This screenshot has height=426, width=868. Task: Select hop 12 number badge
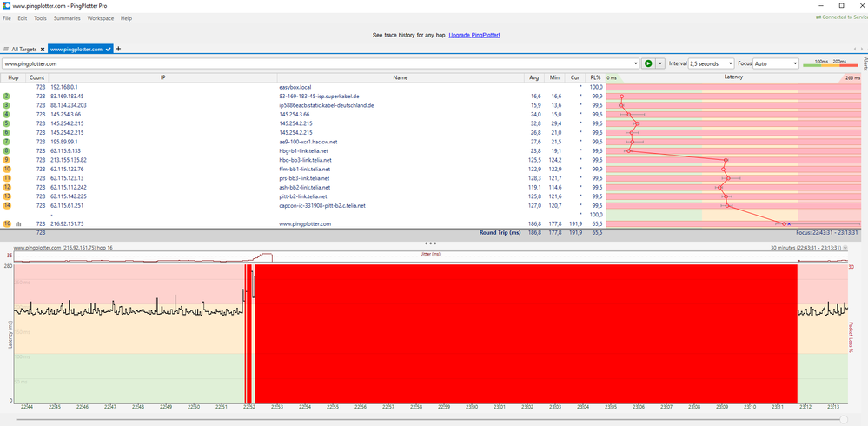(7, 187)
